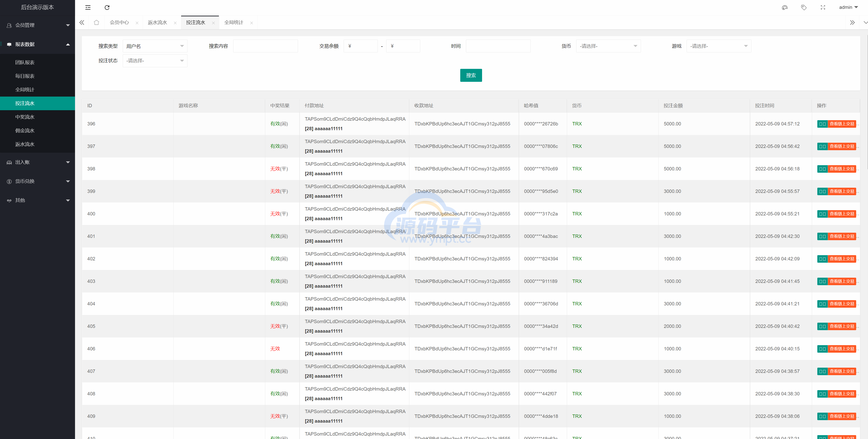
Task: Click the home tab icon
Action: [96, 22]
